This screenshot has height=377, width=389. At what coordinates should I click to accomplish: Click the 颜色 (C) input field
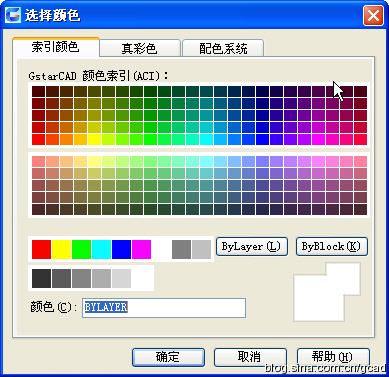[x=164, y=308]
